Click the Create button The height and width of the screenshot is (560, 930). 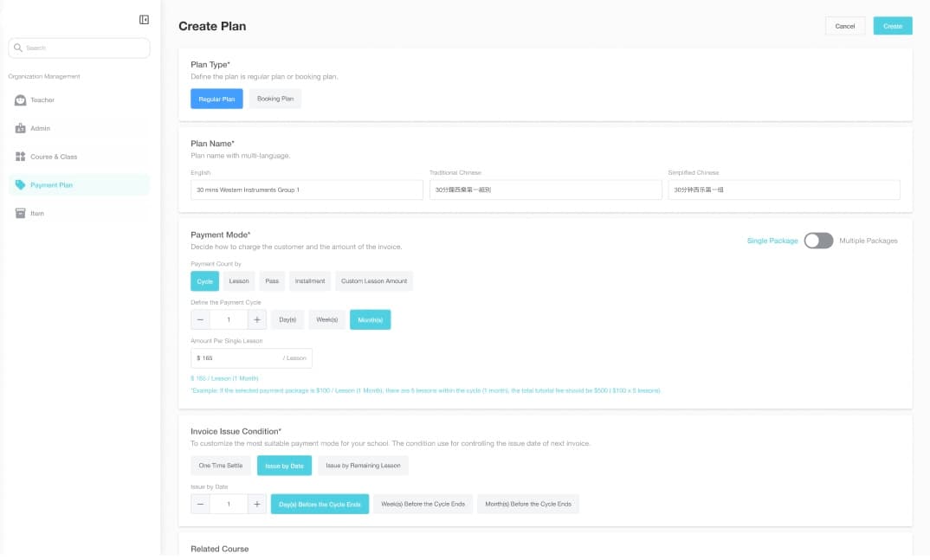pyautogui.click(x=893, y=26)
